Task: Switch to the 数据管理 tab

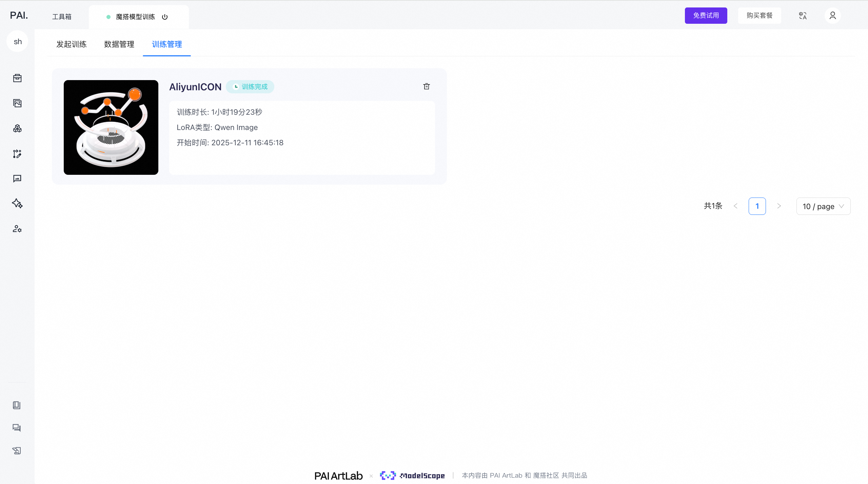Action: (x=119, y=44)
